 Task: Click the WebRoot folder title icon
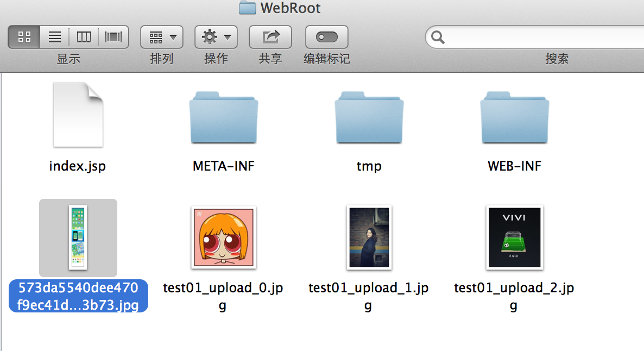[247, 8]
